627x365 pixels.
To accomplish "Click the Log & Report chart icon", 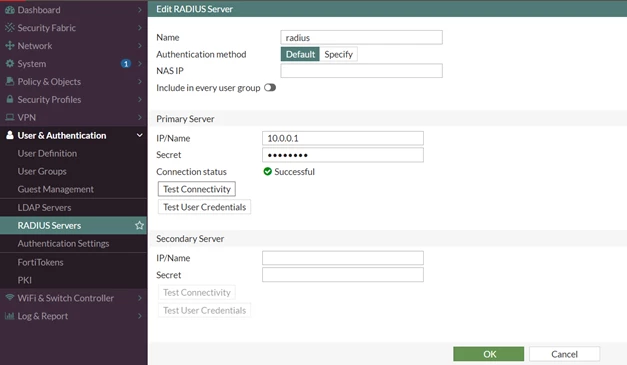I will (10, 316).
